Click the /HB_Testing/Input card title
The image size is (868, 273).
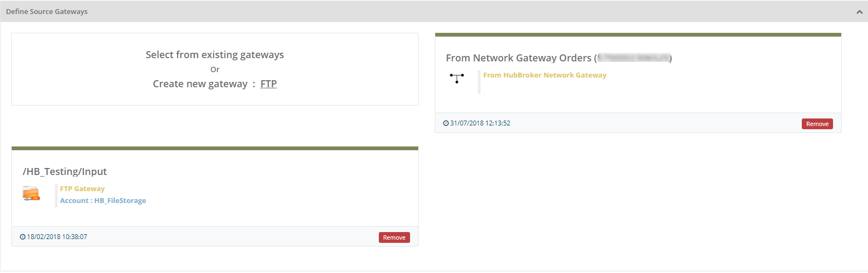pos(65,172)
